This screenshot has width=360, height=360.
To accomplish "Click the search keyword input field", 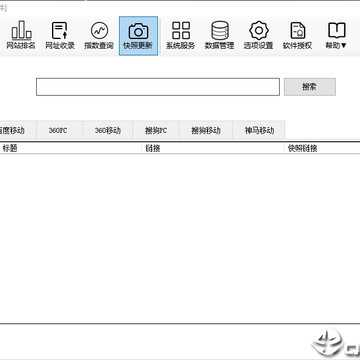I will [x=158, y=87].
